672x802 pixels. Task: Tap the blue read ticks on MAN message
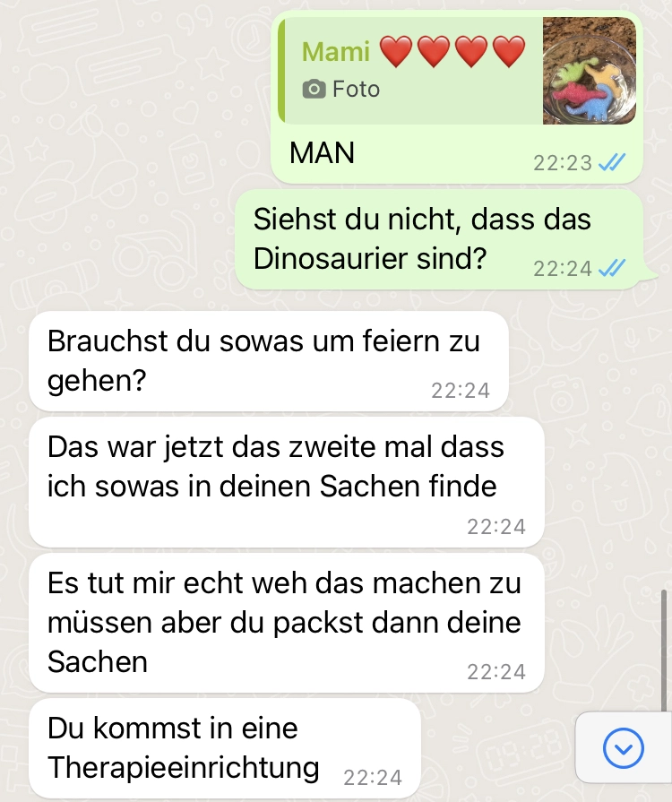612,163
